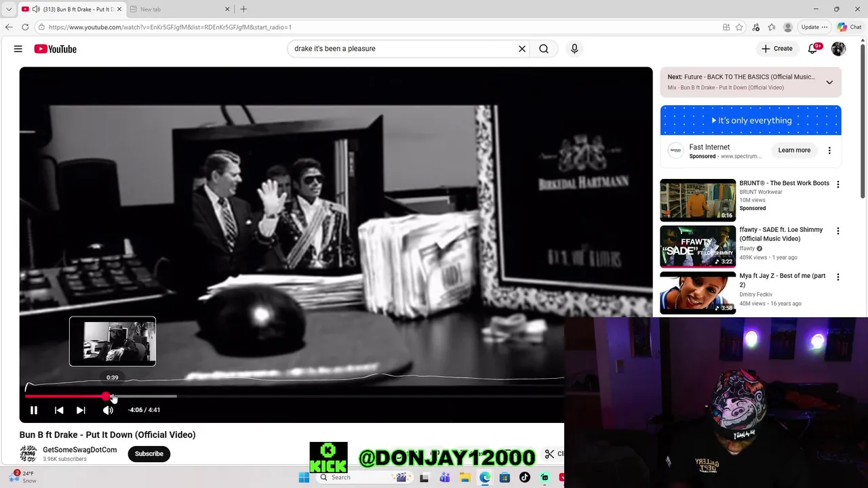Open Microsoft Edge from taskbar
Viewport: 868px width, 488px height.
(485, 477)
